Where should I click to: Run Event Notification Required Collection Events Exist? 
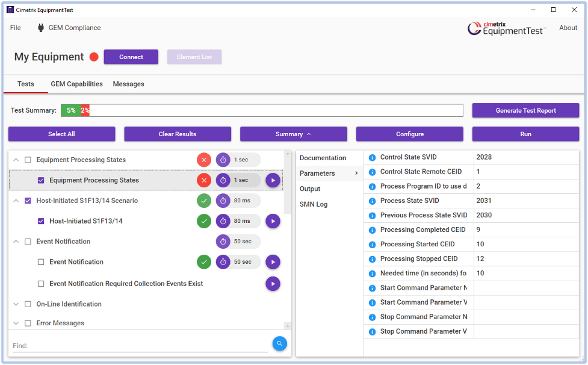coord(273,284)
